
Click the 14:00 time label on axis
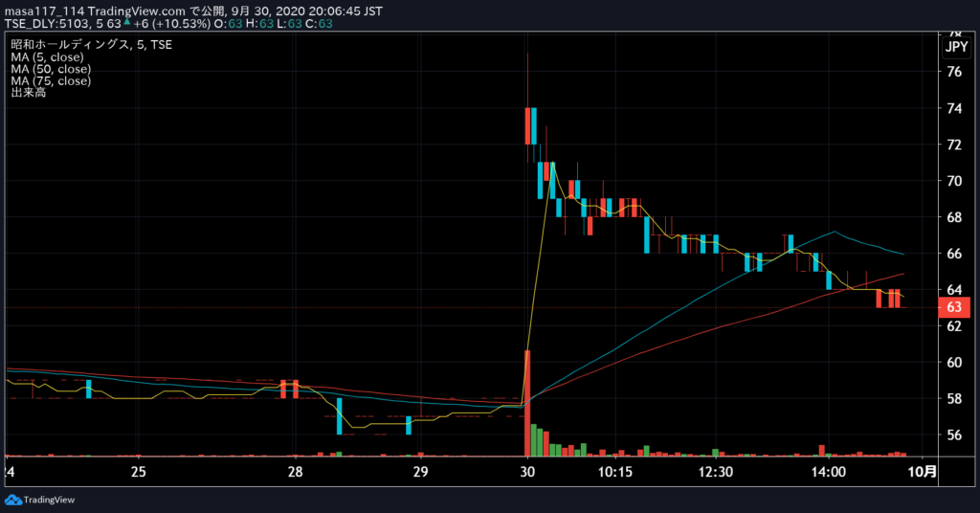(829, 472)
